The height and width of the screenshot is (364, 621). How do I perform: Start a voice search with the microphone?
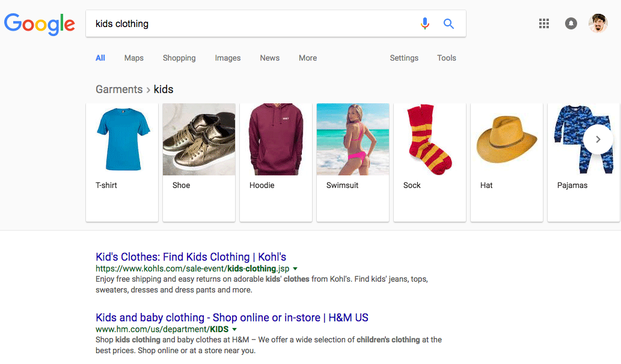pyautogui.click(x=425, y=23)
